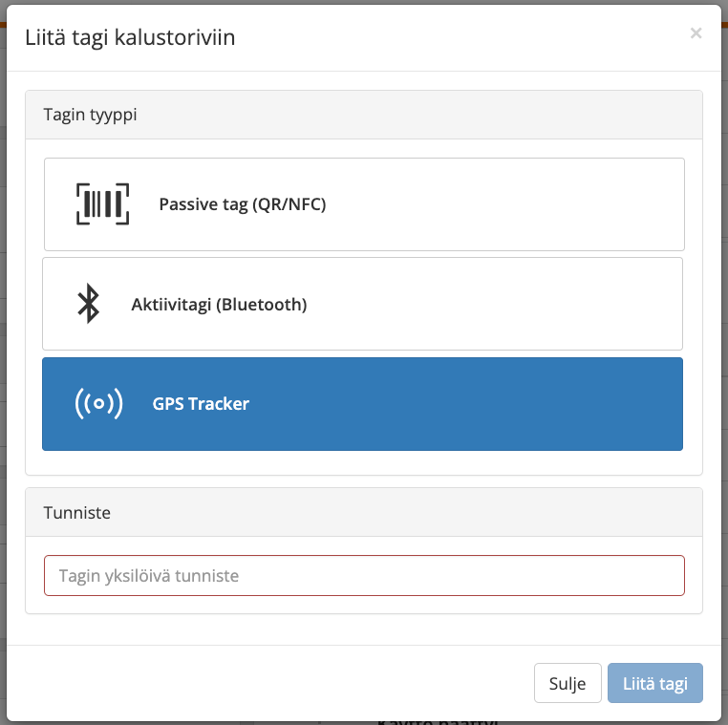
Task: Focus the "Tagin yksilöivä tunniste" input field
Action: (x=364, y=576)
